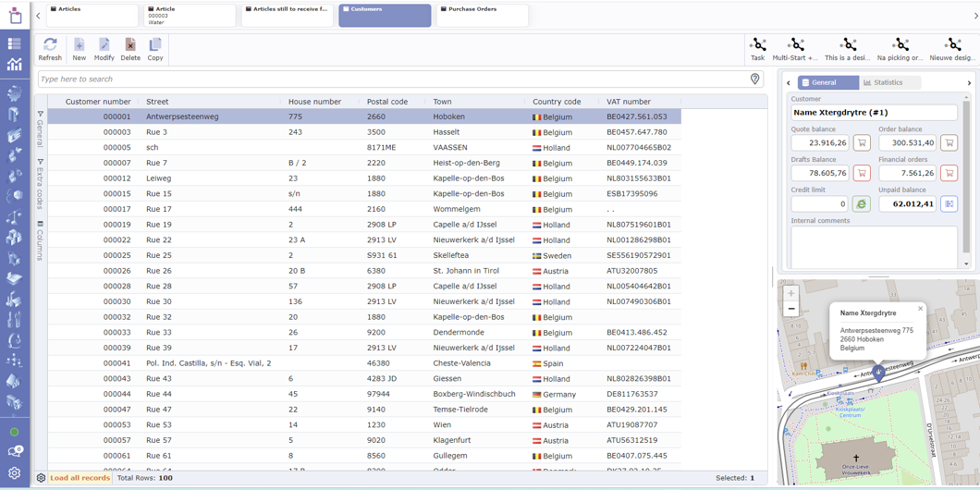The height and width of the screenshot is (490, 980).
Task: Open the Purchase Orders tab
Action: (482, 15)
